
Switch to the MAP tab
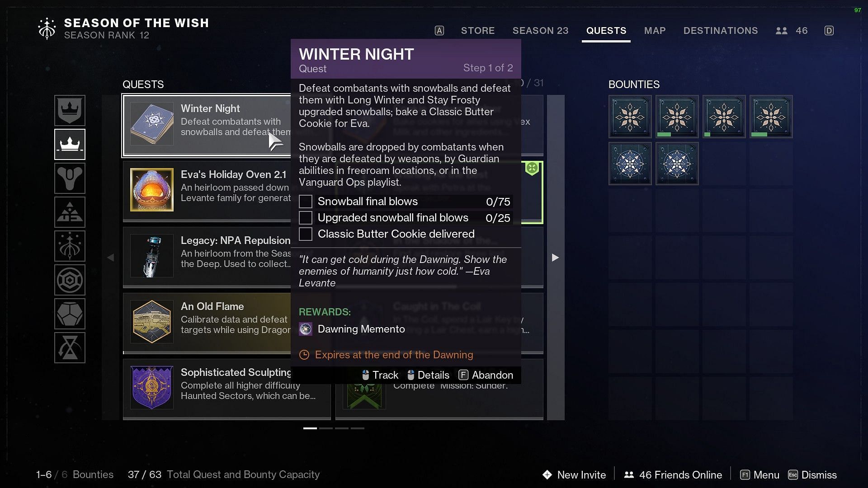(655, 30)
